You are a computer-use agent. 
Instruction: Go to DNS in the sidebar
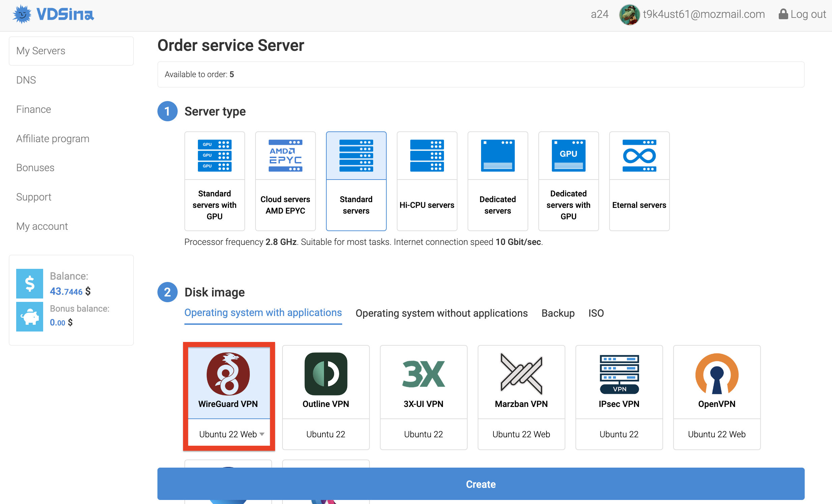pos(26,80)
